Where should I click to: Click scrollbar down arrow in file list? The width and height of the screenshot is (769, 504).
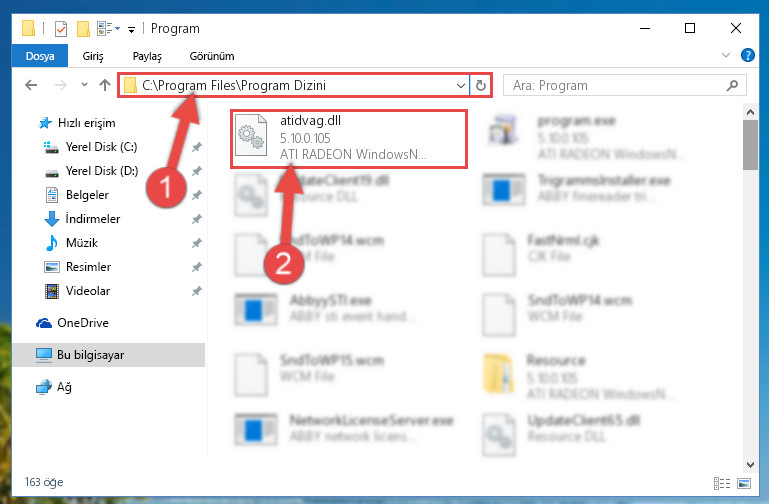(x=750, y=464)
